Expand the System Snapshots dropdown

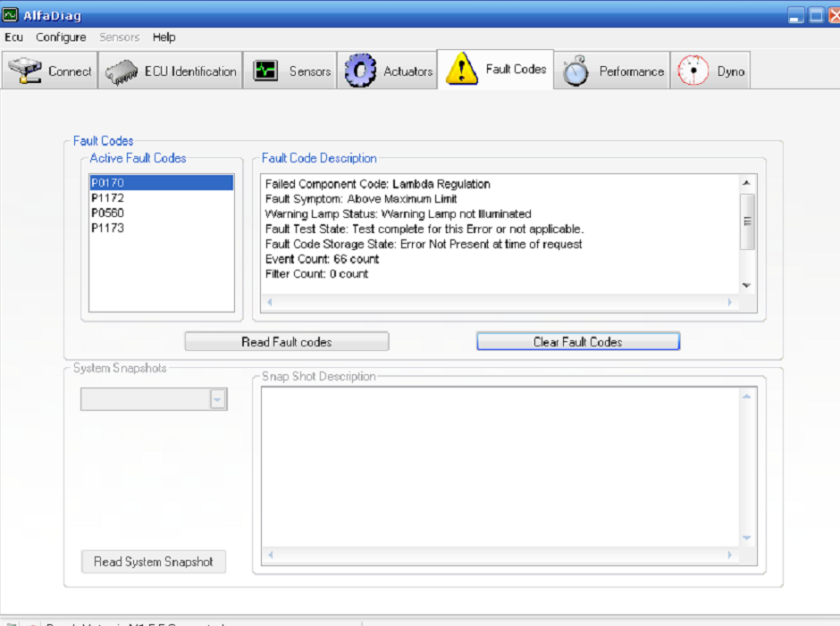tap(217, 399)
